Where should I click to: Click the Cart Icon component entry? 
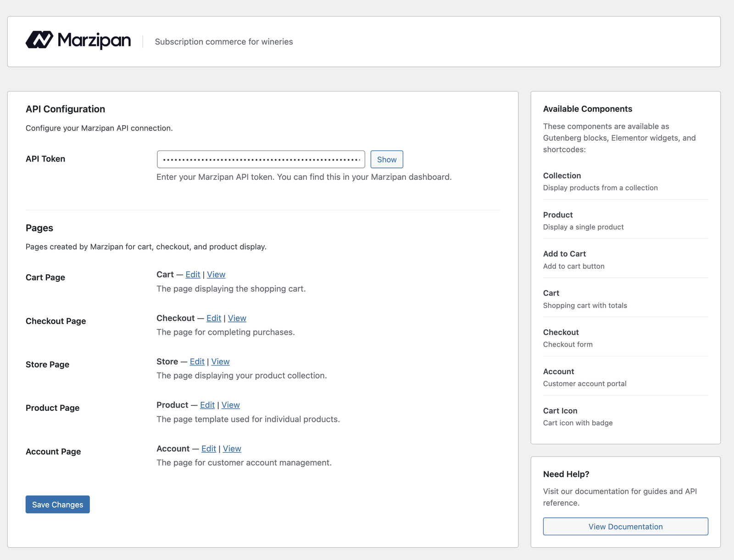point(560,411)
